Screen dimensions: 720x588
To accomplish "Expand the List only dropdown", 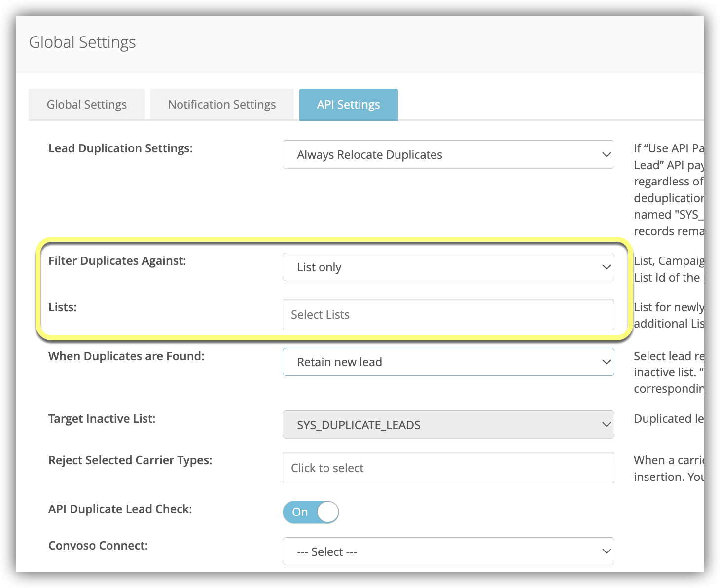I will click(x=448, y=267).
